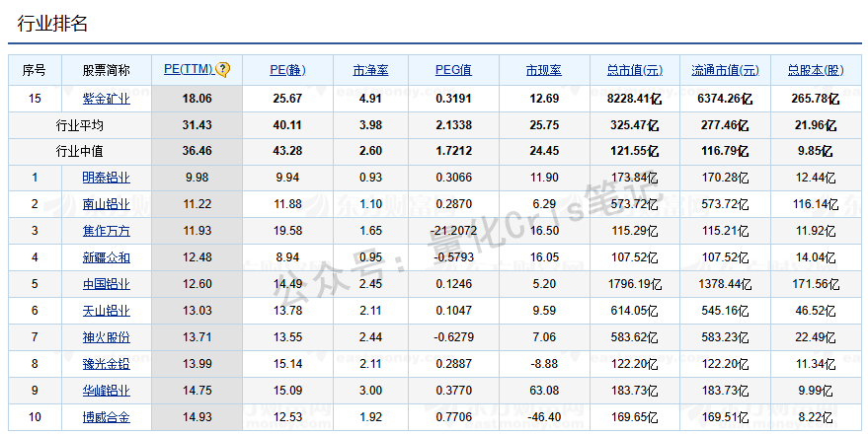Select 博威合金 PEG value 0.7706
Screen dimensions: 868x435
[454, 417]
